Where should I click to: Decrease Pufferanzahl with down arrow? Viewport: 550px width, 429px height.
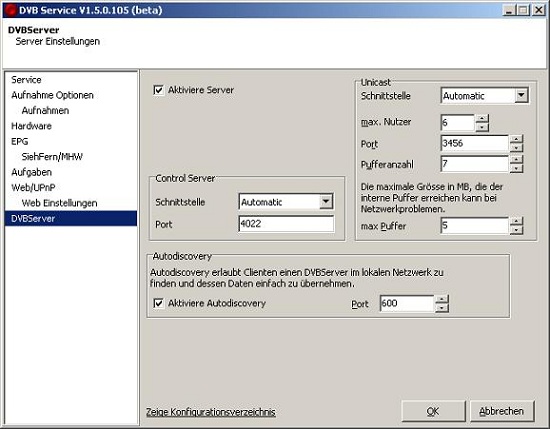click(x=516, y=169)
